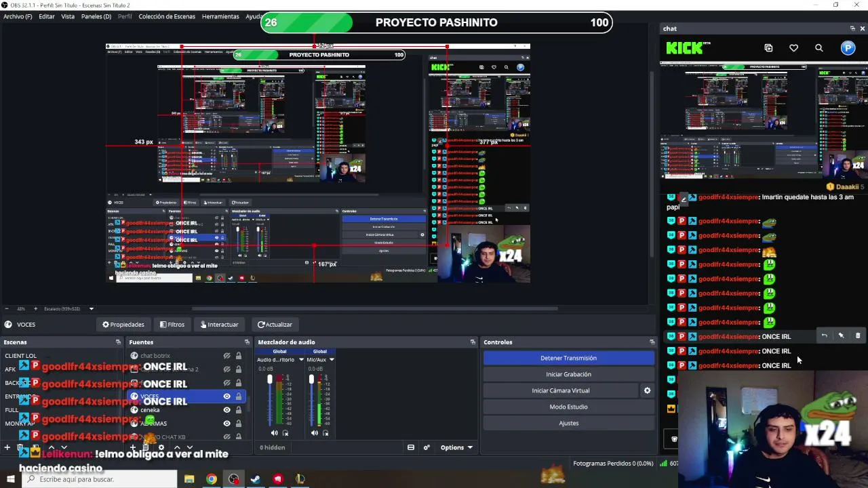Undock the chat panel with float icon

pos(852,28)
